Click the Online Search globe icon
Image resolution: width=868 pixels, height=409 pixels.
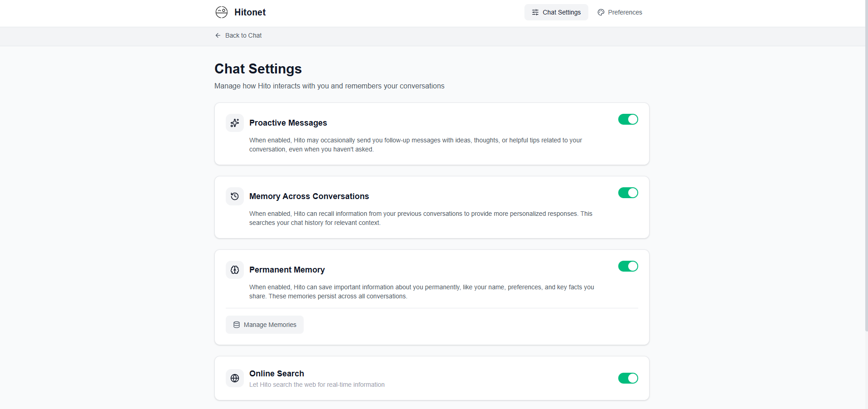[235, 378]
